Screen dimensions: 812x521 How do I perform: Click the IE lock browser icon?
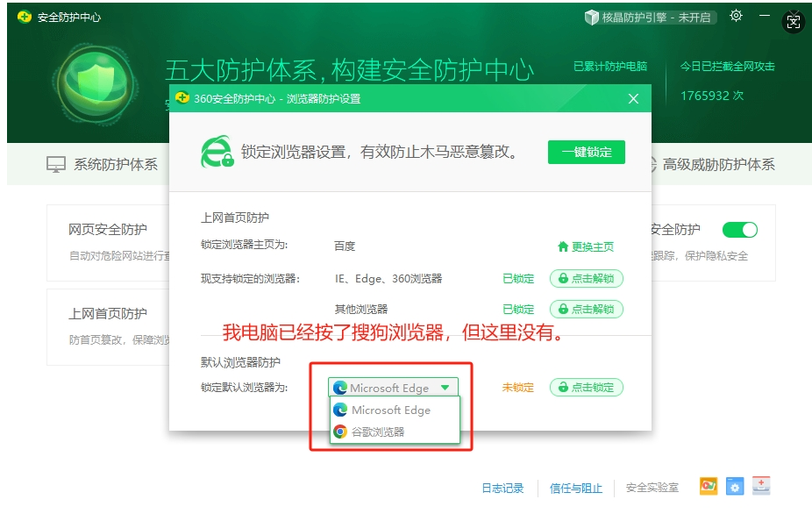coord(217,152)
